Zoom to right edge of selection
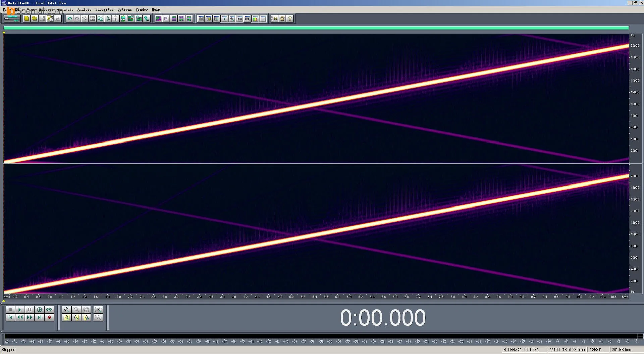 point(86,317)
